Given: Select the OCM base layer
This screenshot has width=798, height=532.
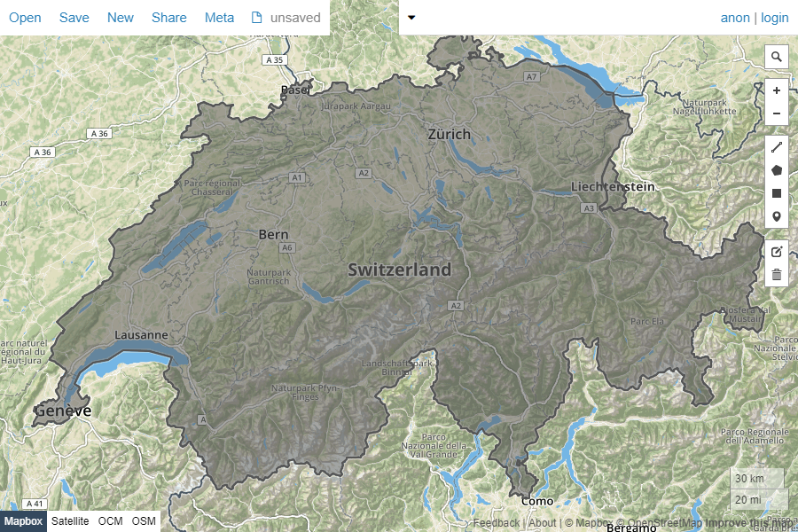Looking at the screenshot, I should click(110, 521).
